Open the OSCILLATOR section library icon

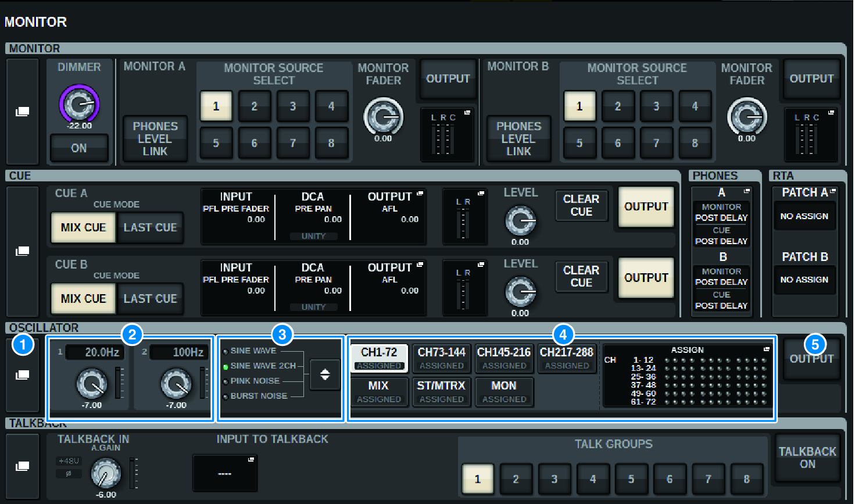22,375
